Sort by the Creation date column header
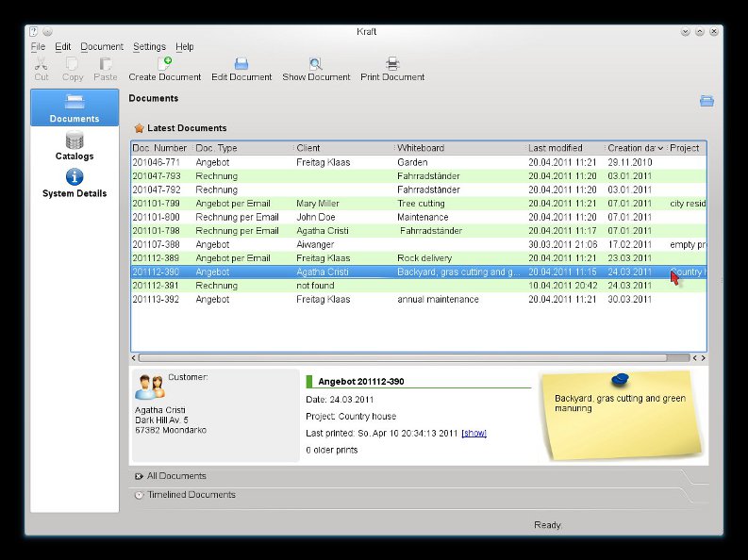The image size is (748, 560). pos(635,148)
